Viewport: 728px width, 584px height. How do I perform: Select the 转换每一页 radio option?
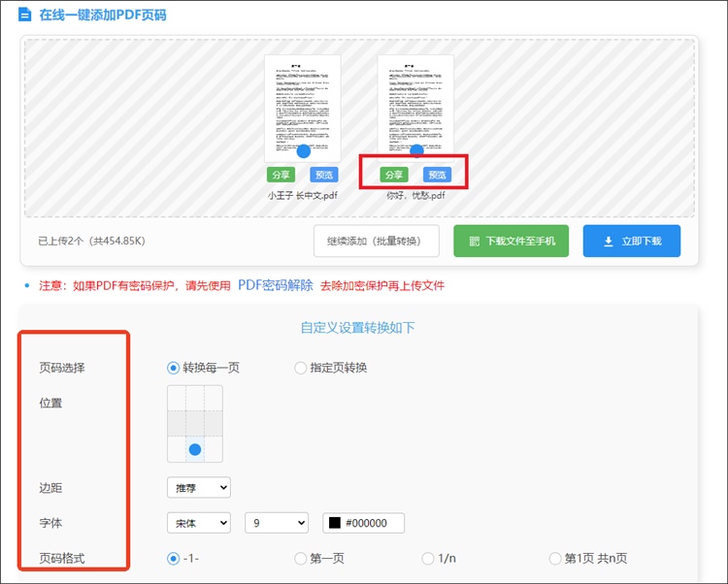173,368
